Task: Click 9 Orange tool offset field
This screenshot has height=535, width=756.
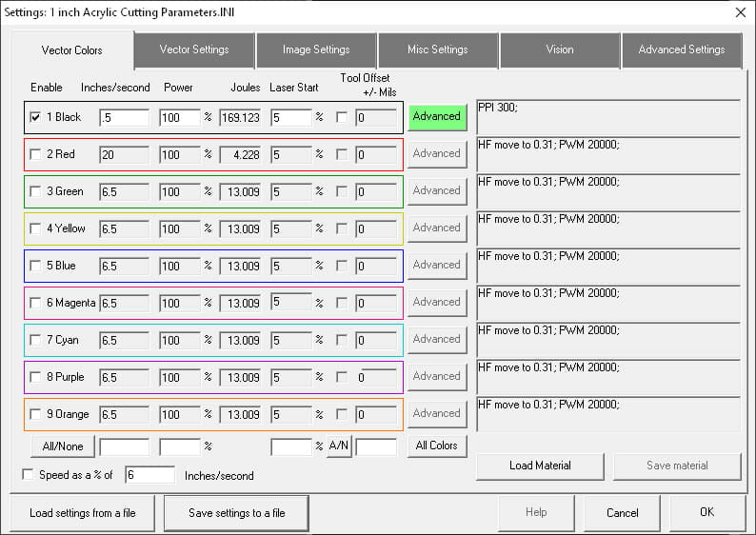Action: click(x=376, y=414)
